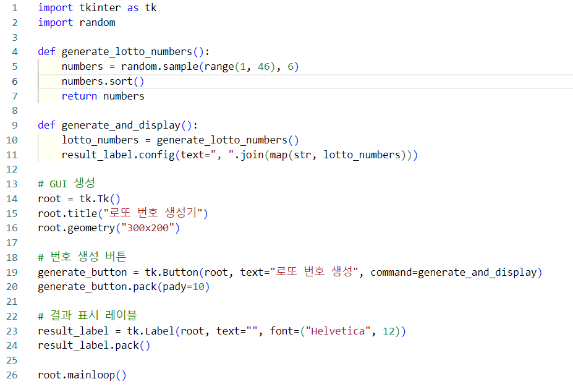Screen dimensions: 573x392
Task: Click the 'import random' line
Action: pyautogui.click(x=77, y=23)
